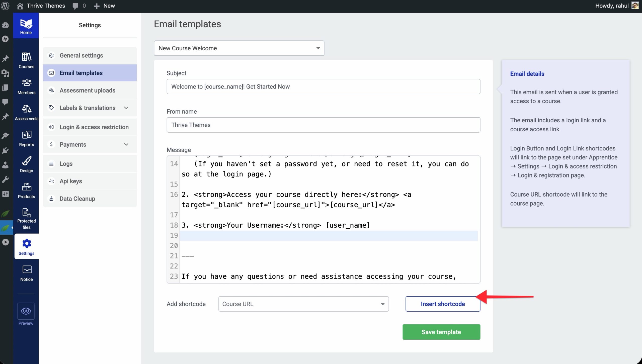Open the New Course Welcome template dropdown
Screen dimensions: 642x364
point(239,48)
